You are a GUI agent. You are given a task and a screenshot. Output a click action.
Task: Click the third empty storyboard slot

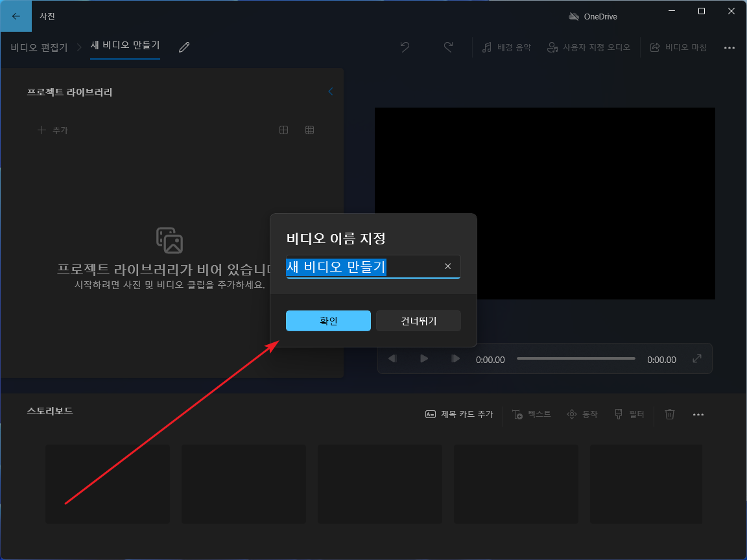click(x=380, y=484)
